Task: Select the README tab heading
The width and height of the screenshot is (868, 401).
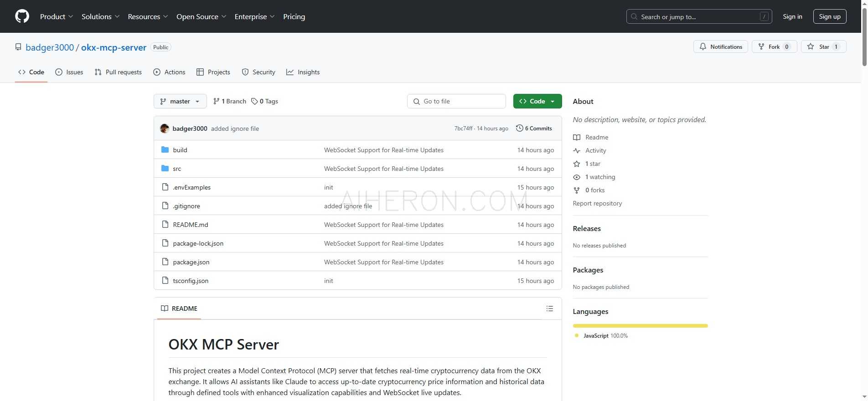Action: tap(179, 308)
